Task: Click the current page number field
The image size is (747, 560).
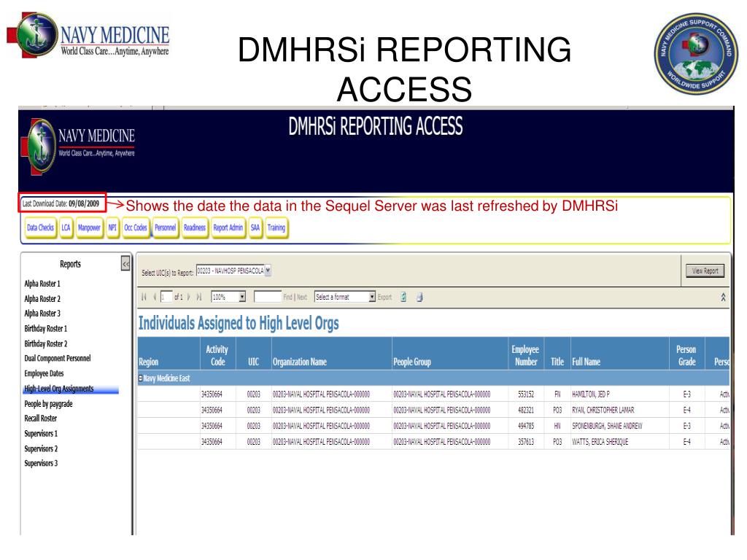Action: click(x=166, y=297)
